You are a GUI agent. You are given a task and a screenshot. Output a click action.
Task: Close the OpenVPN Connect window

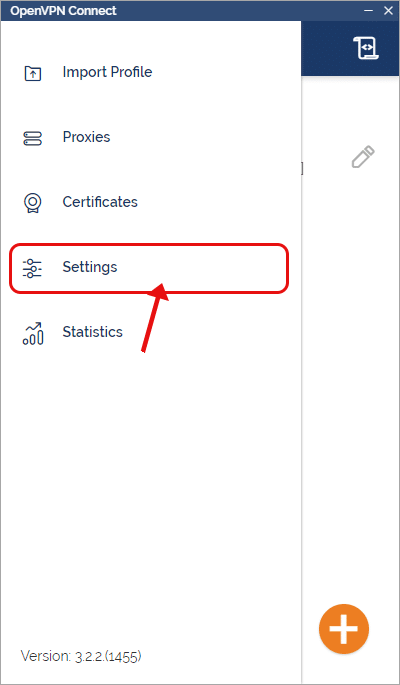(388, 10)
